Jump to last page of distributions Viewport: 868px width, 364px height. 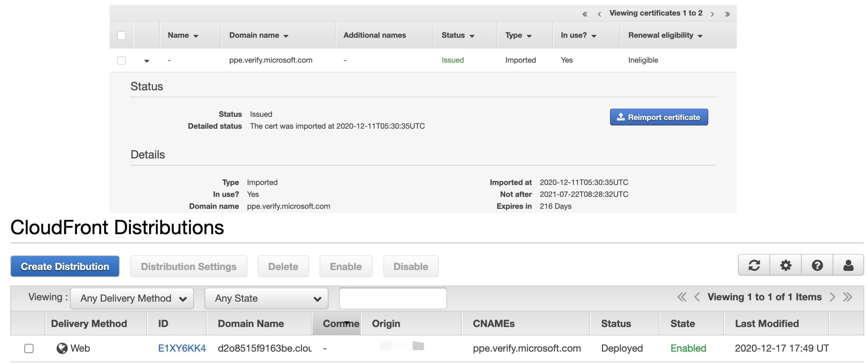[x=847, y=297]
